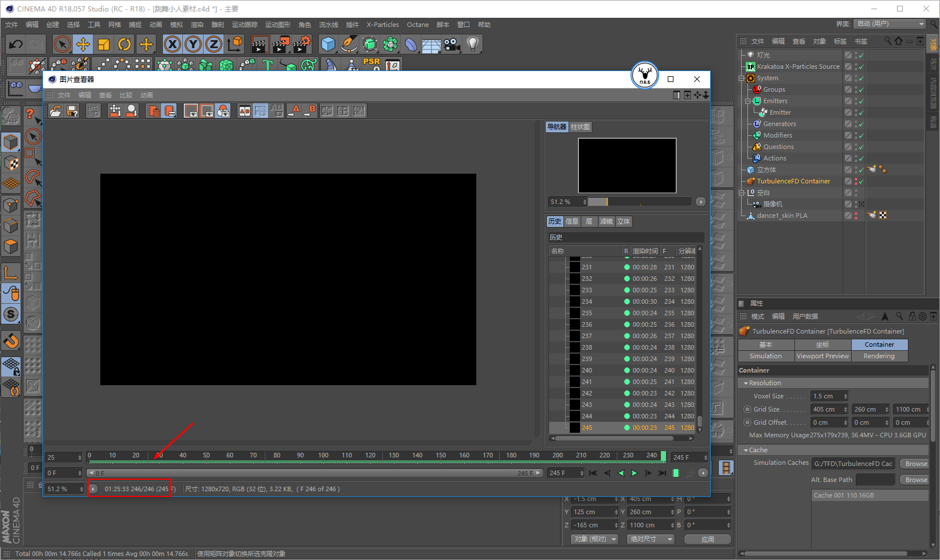Click the AB compare icon

tap(245, 111)
